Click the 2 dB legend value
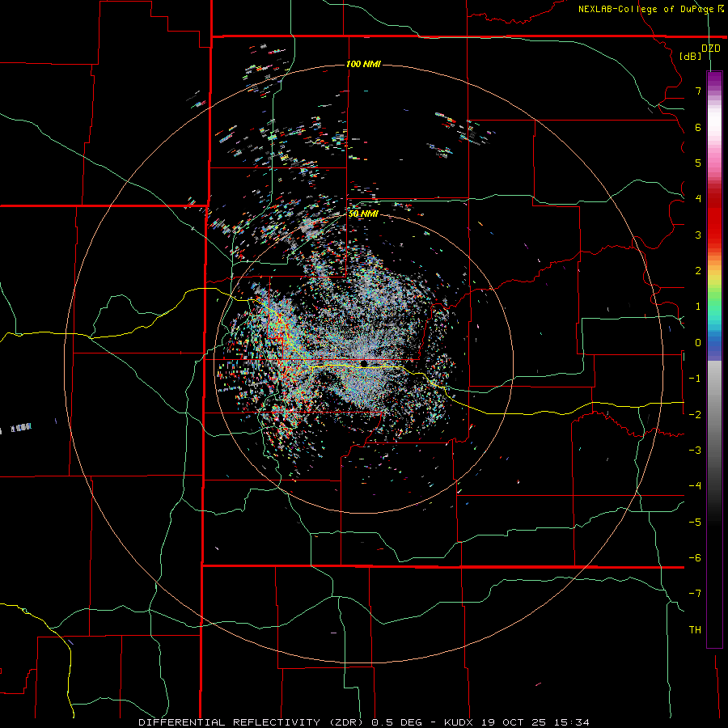Screen dimensions: 728x728 pyautogui.click(x=698, y=271)
